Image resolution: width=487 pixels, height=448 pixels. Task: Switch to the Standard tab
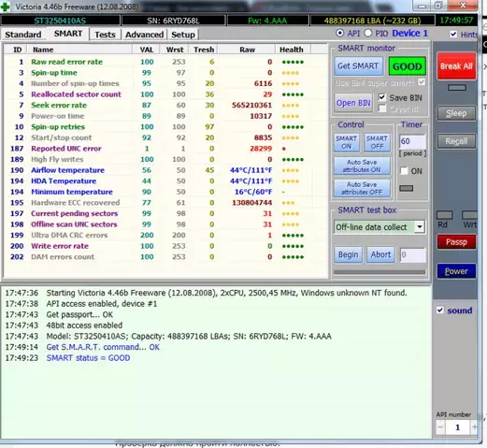tap(23, 35)
